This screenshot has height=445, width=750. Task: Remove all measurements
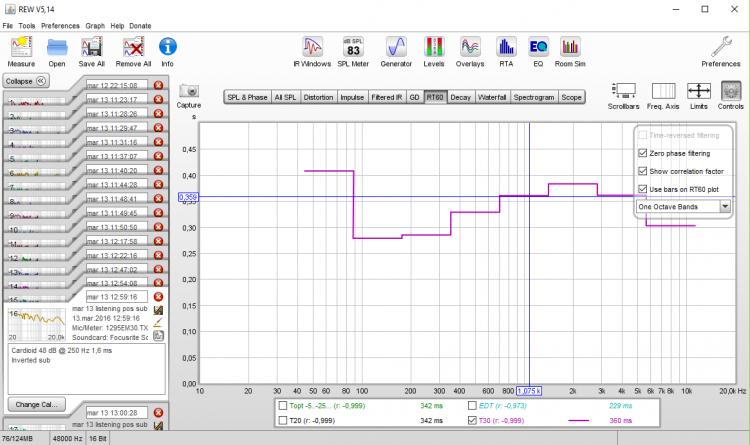coord(133,52)
